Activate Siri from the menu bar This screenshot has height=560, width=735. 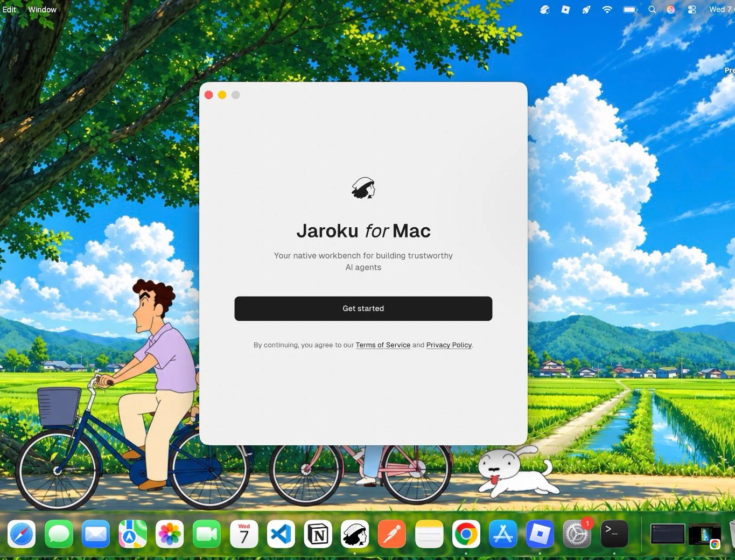click(670, 9)
